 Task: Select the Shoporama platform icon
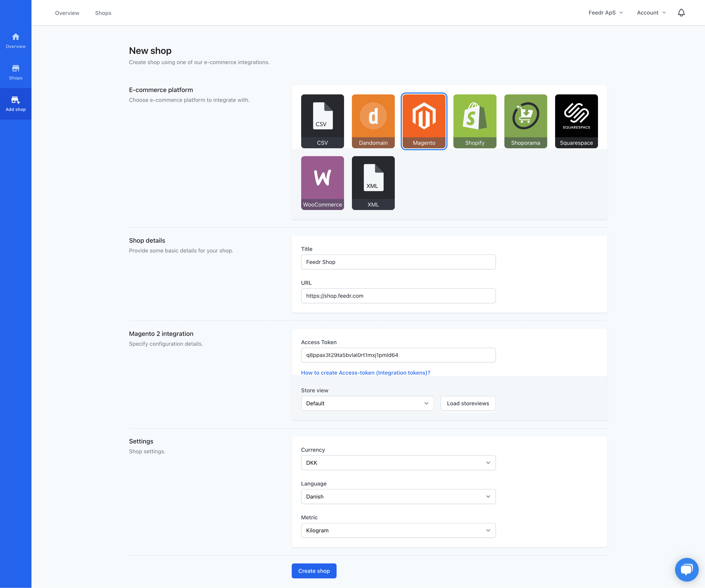525,121
